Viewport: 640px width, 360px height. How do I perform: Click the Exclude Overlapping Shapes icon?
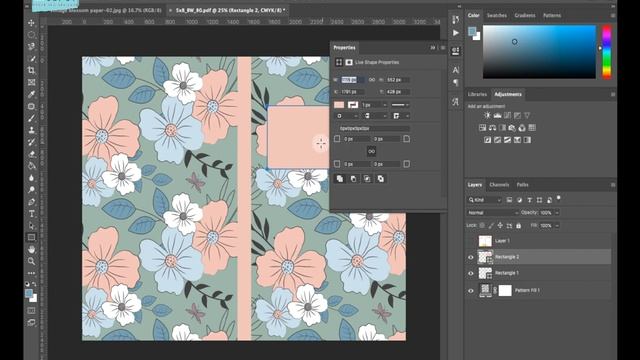pos(380,179)
